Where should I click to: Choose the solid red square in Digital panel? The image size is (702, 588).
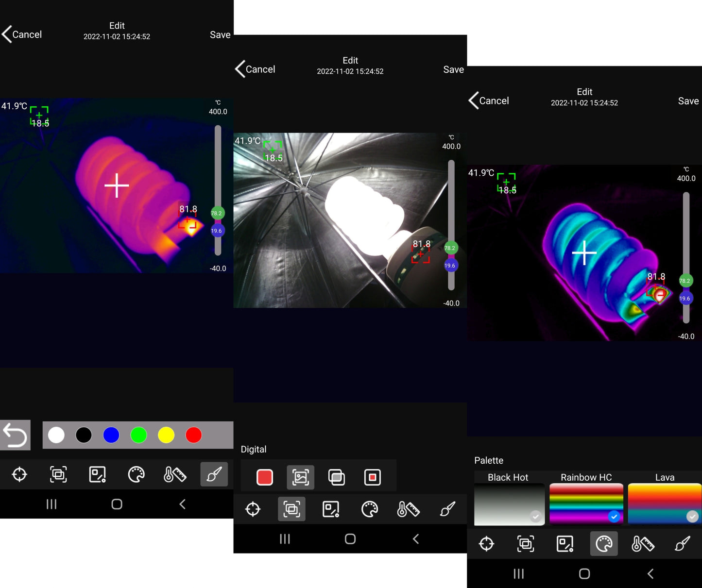pyautogui.click(x=264, y=477)
